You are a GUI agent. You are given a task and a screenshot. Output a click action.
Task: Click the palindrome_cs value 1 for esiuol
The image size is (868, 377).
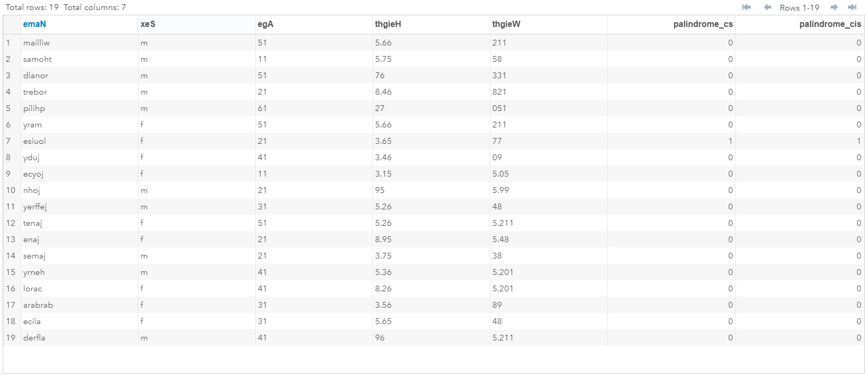coord(730,141)
